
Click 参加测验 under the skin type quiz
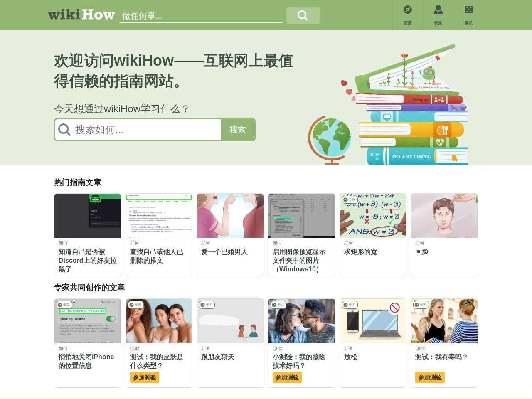coord(145,377)
